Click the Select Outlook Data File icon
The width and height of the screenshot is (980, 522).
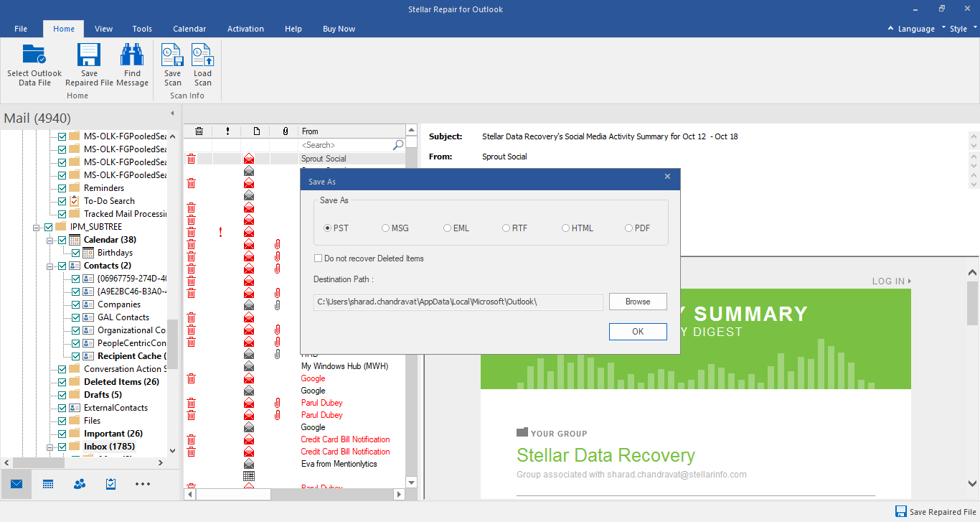click(34, 55)
